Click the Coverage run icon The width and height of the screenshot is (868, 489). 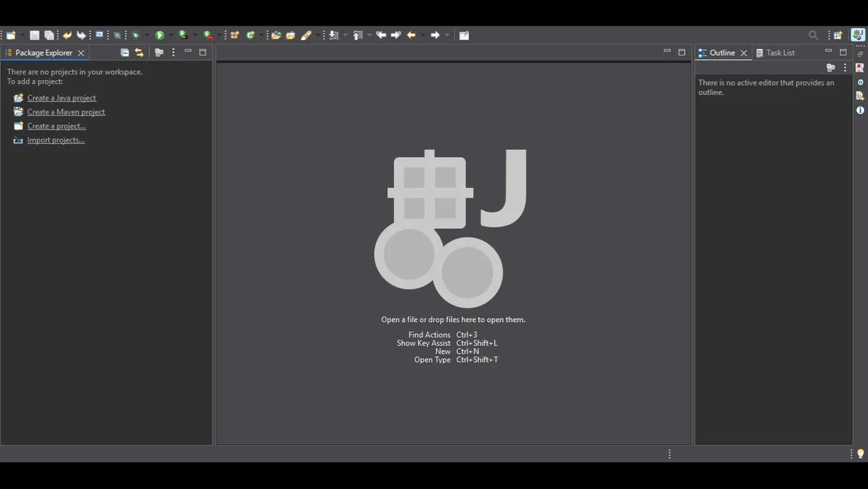[183, 35]
